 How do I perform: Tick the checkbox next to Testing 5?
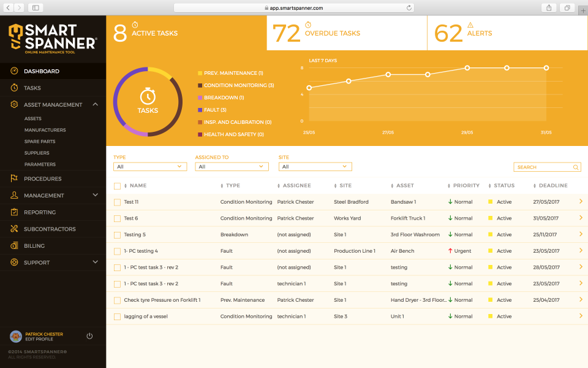[x=117, y=234]
